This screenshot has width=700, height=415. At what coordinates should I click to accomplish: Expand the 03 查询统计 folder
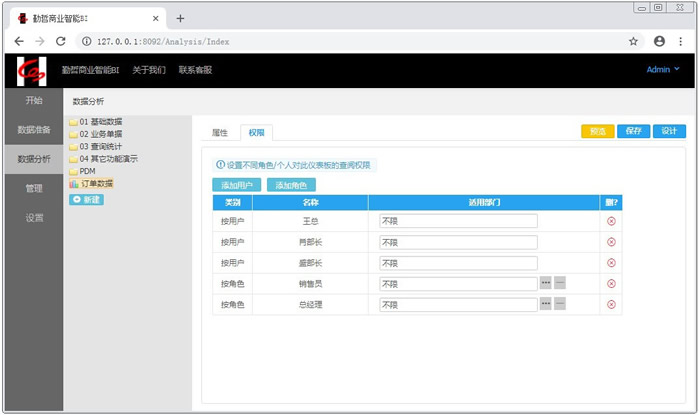100,146
